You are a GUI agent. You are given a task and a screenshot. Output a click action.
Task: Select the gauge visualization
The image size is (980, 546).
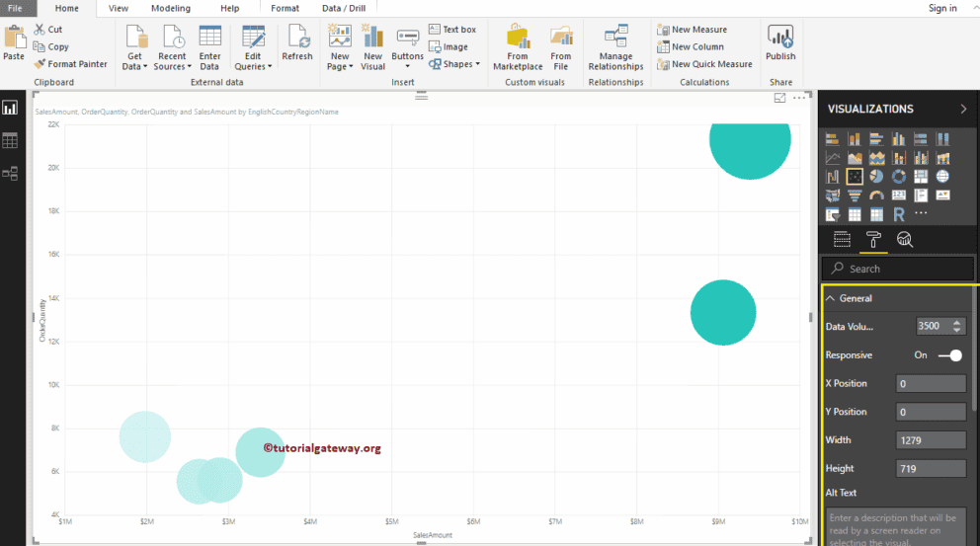click(x=876, y=195)
